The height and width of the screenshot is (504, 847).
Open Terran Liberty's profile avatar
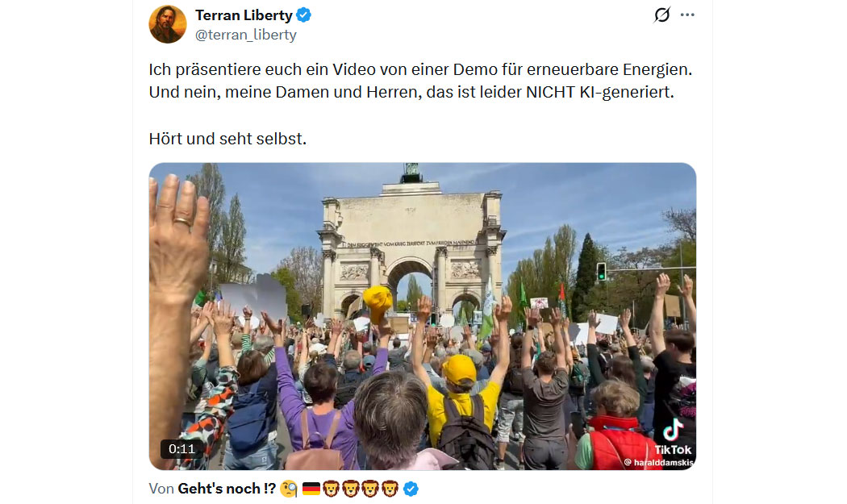pyautogui.click(x=168, y=24)
